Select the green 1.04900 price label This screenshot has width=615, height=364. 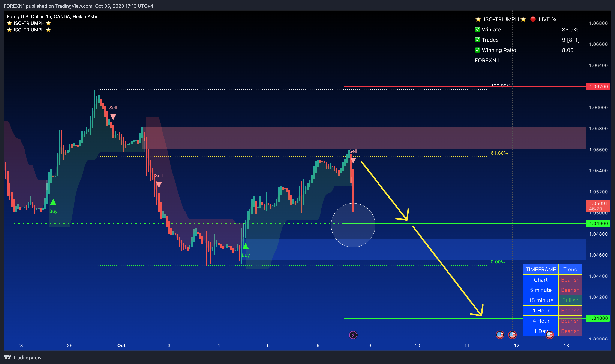598,223
